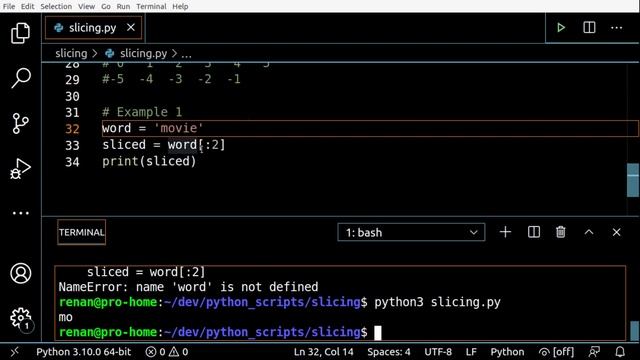640x360 pixels.
Task: Open the Run menu
Action: click(123, 7)
